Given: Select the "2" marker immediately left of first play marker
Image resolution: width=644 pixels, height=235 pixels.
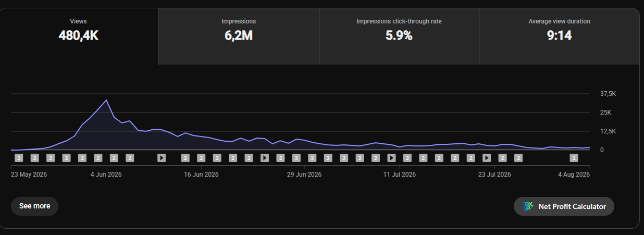Looking at the screenshot, I should click(130, 157).
